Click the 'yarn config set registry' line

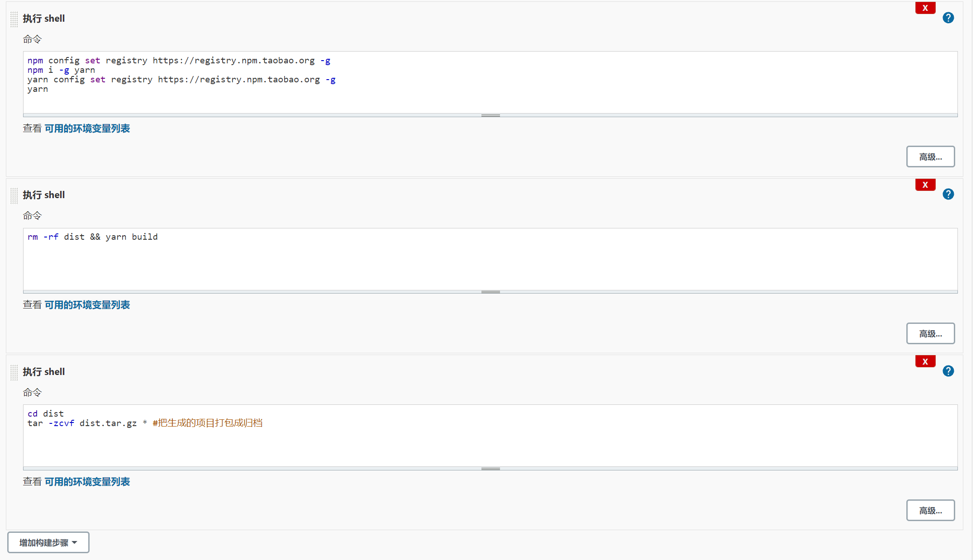tap(181, 80)
